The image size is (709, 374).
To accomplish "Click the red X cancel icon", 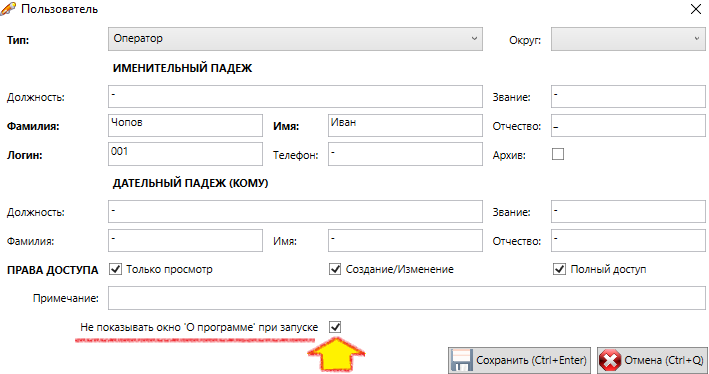I will pos(610,361).
